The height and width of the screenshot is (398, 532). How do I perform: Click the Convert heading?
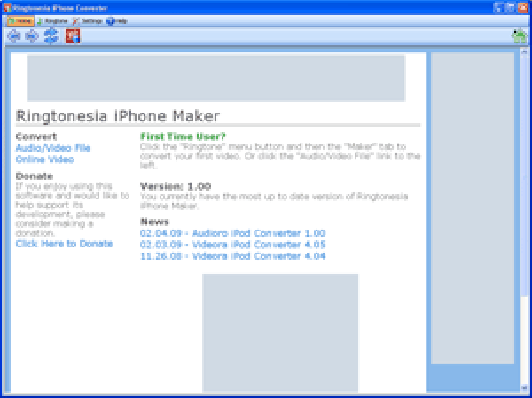pyautogui.click(x=36, y=137)
